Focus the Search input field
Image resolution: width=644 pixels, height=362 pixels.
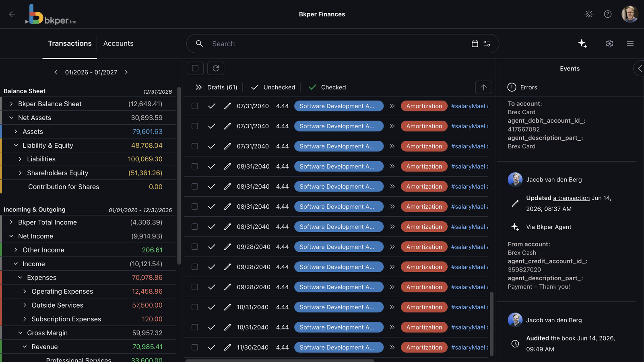338,43
